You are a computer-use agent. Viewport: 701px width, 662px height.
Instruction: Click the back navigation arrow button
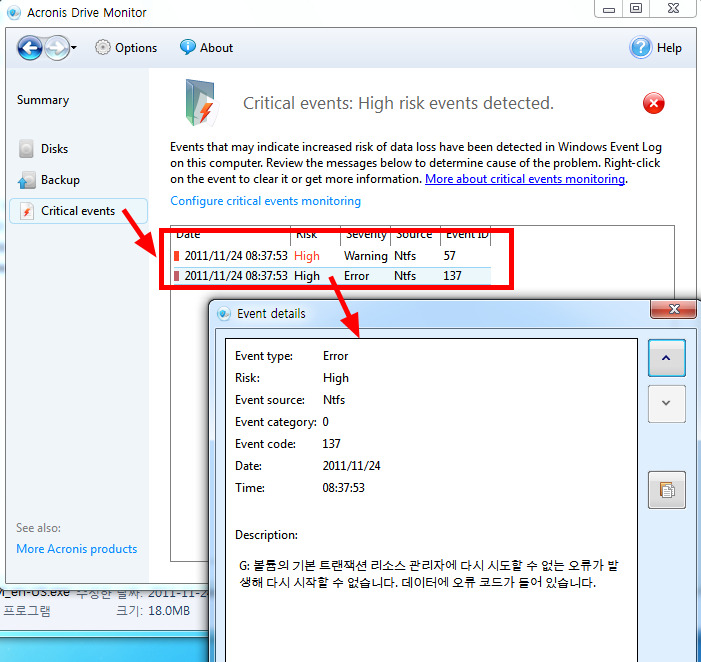click(31, 47)
